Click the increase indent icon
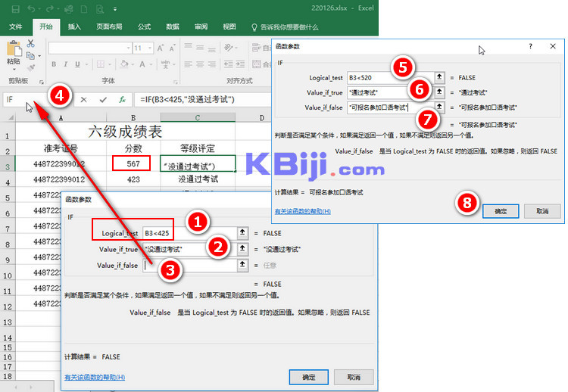The height and width of the screenshot is (392, 568). (x=241, y=64)
